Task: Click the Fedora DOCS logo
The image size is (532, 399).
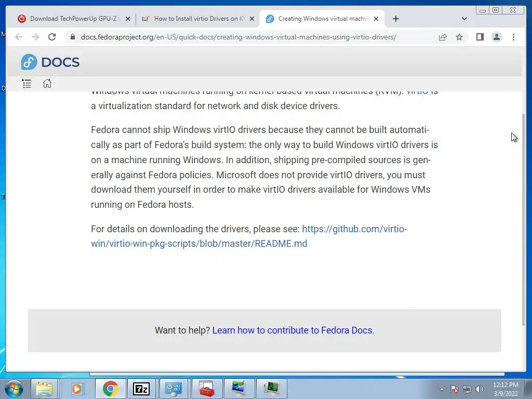Action: click(x=50, y=62)
